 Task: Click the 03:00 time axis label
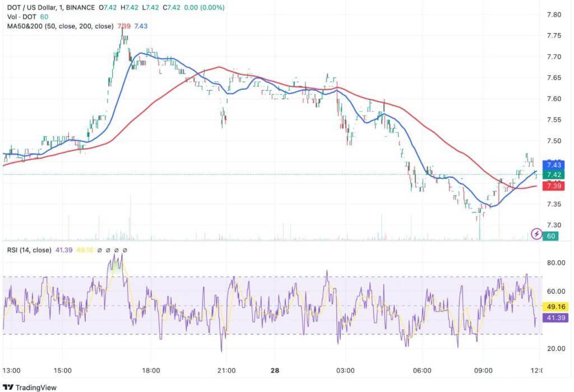tap(345, 370)
